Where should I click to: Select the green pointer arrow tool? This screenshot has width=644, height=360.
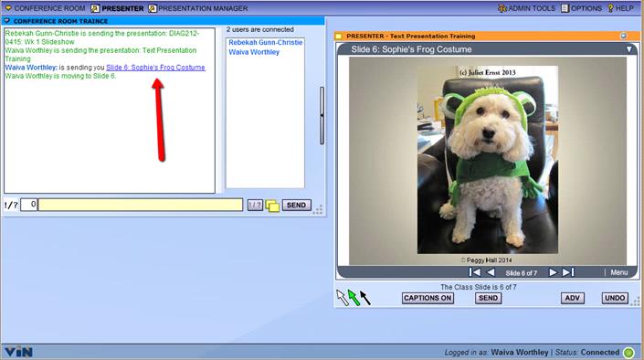pyautogui.click(x=354, y=298)
